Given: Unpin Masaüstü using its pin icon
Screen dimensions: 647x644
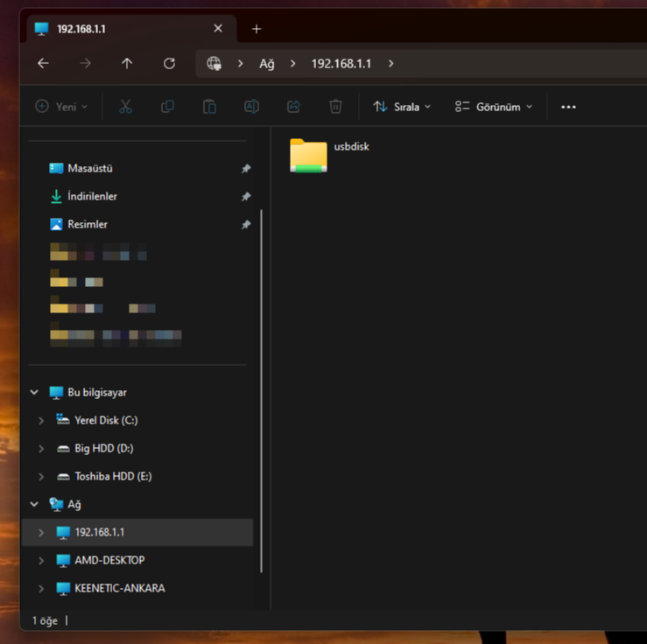Looking at the screenshot, I should [246, 169].
